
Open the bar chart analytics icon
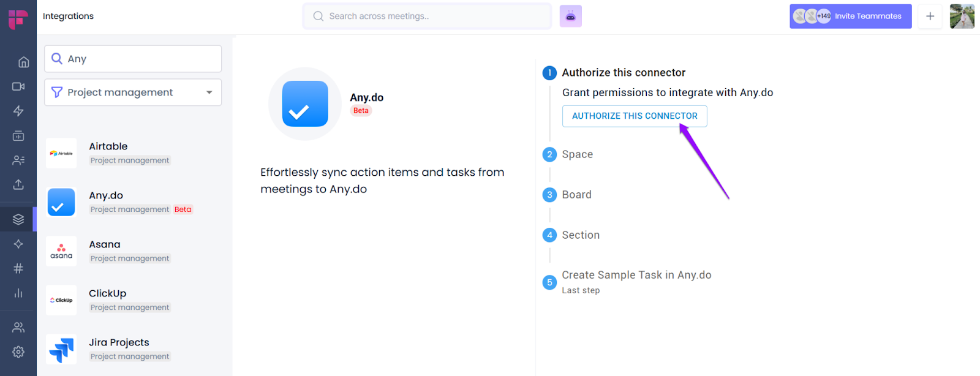pyautogui.click(x=18, y=293)
